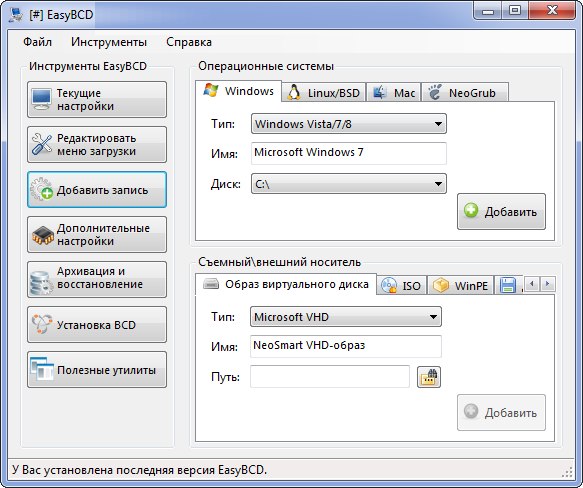Open Редактировать меню загрузки tool
The width and height of the screenshot is (583, 488).
pos(97,145)
